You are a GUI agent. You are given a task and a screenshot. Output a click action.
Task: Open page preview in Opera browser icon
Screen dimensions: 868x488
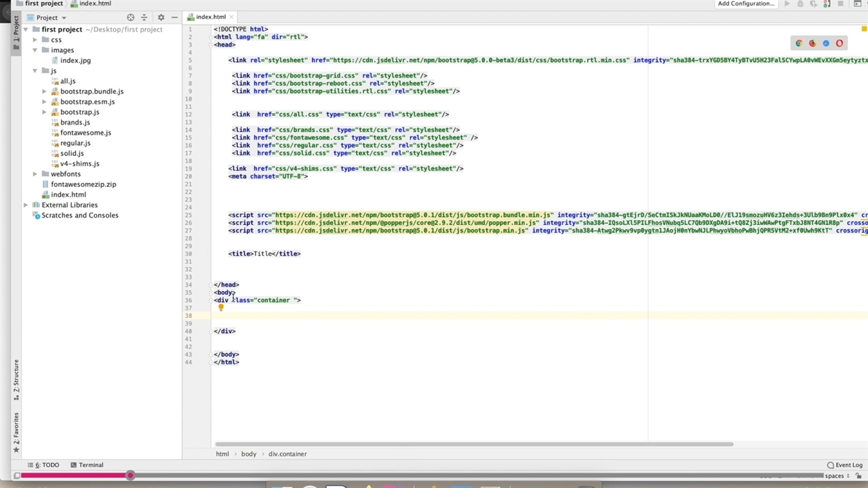[840, 43]
